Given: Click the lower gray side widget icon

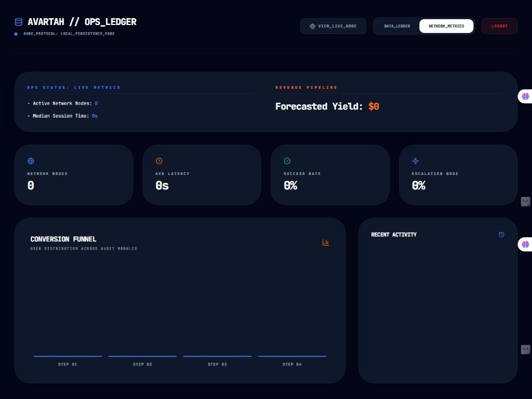Looking at the screenshot, I should (525, 349).
